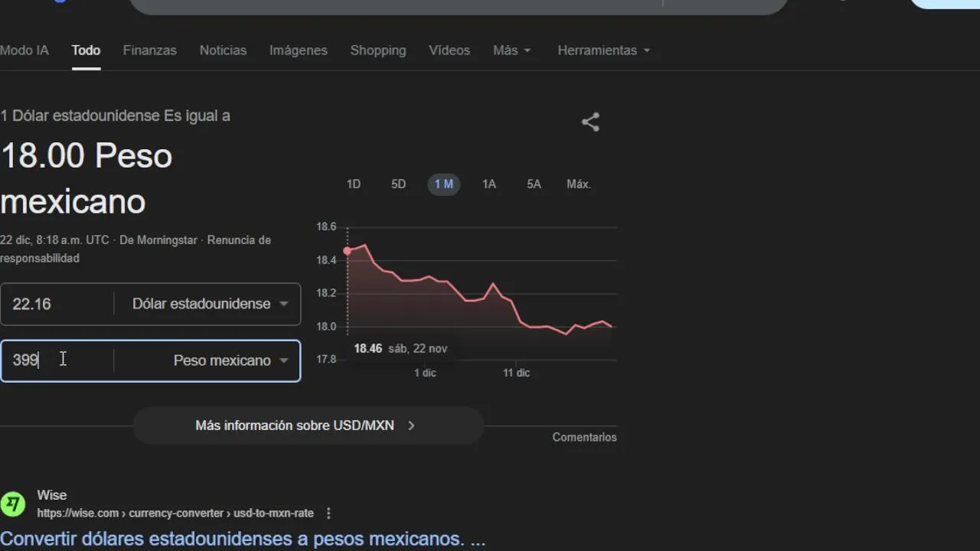Open the Wise Convertir dólares estadounidenses result
The image size is (980, 551).
click(x=243, y=539)
